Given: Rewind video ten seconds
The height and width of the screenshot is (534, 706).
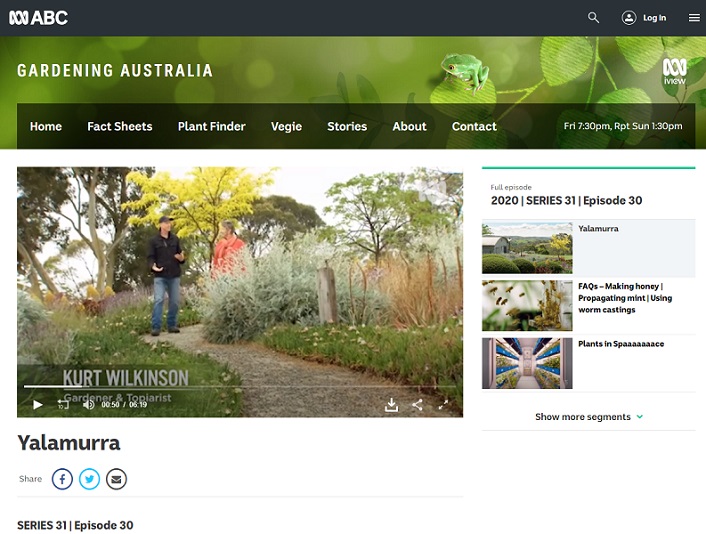Looking at the screenshot, I should point(63,404).
